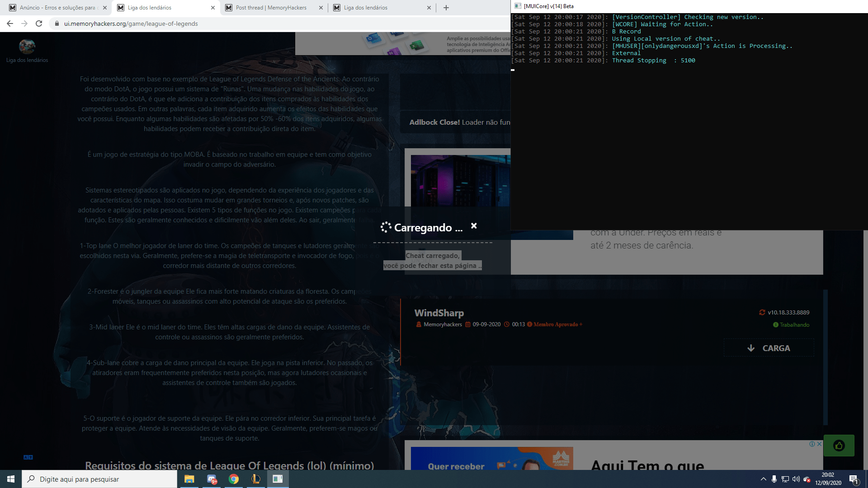
Task: Focus the ui.memoryhackers.org address bar
Action: point(131,23)
